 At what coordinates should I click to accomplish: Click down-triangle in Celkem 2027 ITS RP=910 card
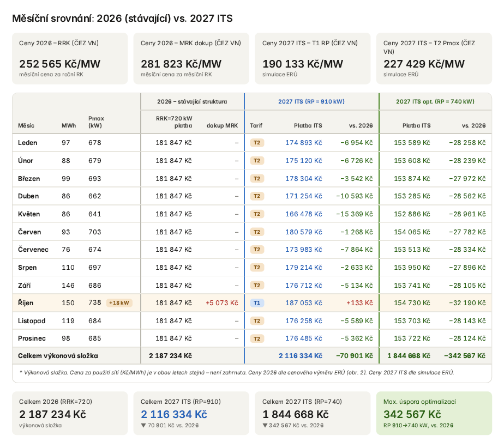[143, 425]
